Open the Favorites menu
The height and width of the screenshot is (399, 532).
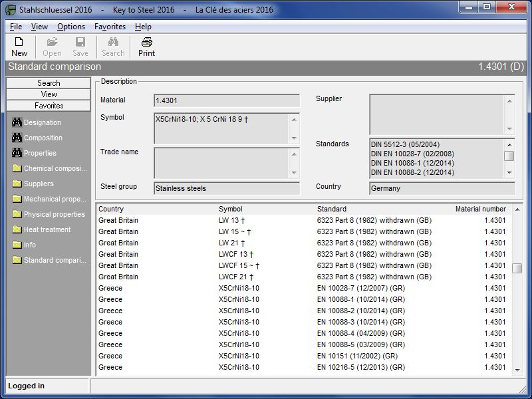110,27
